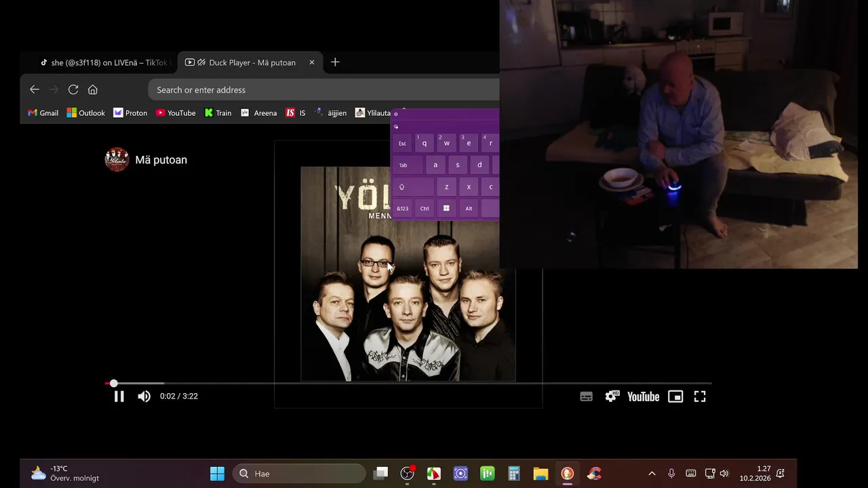Open a new browser tab
868x488 pixels.
pyautogui.click(x=335, y=62)
